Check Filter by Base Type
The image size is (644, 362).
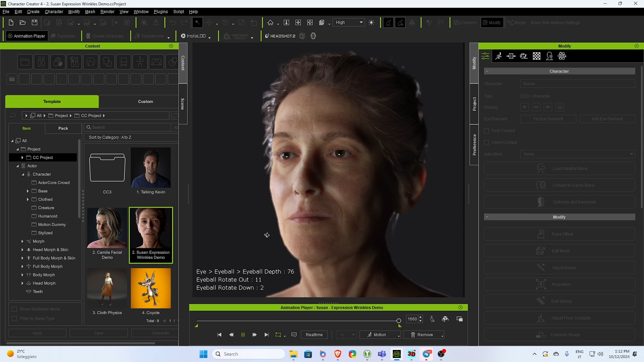[x=14, y=319]
